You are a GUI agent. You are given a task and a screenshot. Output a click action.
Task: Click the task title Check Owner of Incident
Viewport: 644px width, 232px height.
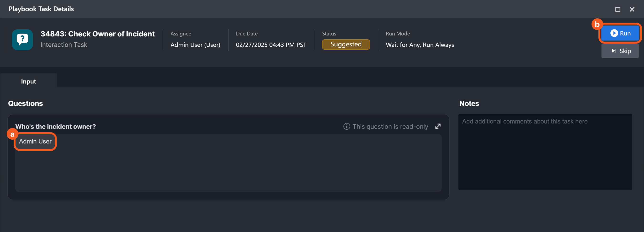[98, 34]
